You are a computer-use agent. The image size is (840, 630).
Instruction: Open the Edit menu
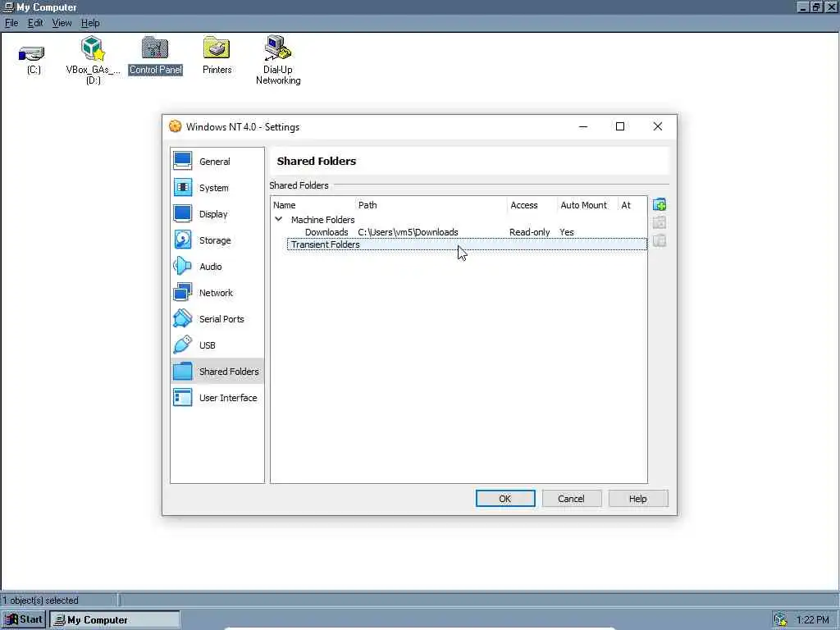click(35, 23)
